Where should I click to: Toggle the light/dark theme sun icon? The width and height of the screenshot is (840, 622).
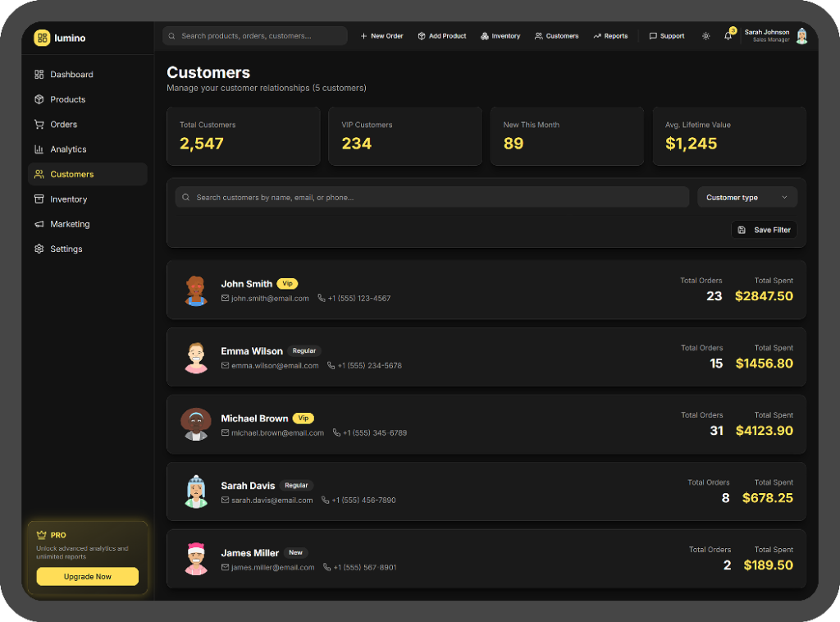pyautogui.click(x=705, y=36)
